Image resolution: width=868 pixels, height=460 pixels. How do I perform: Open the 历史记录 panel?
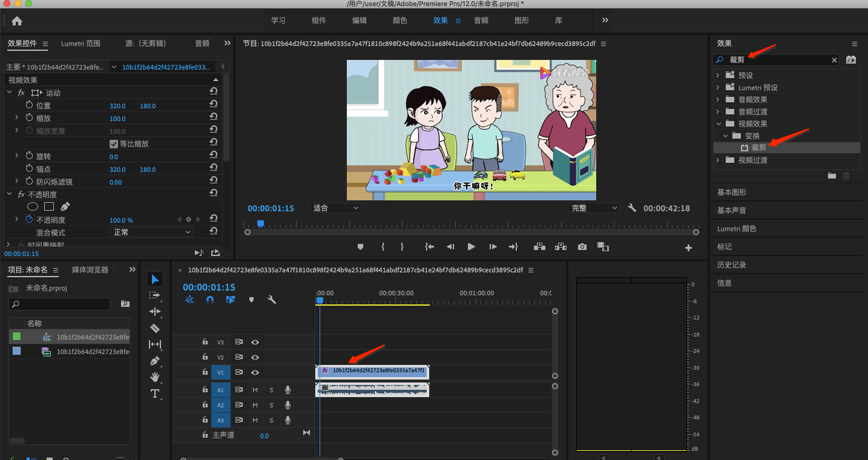732,265
